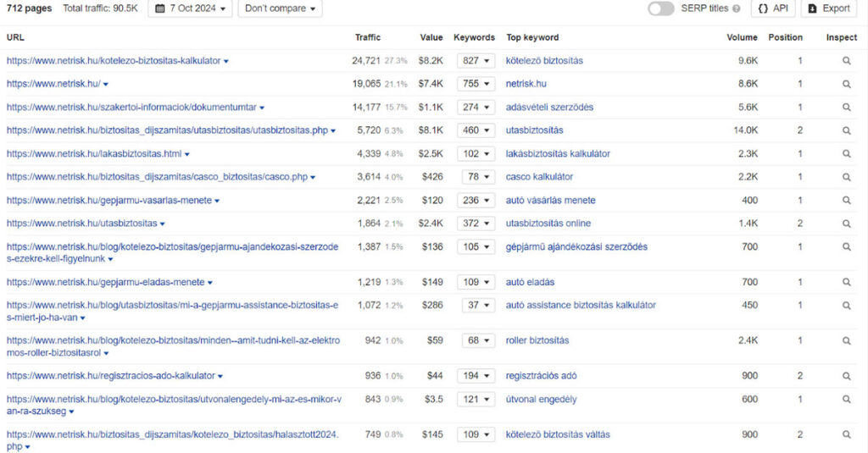The height and width of the screenshot is (453, 868).
Task: Toggle the SERP titles switch
Action: (661, 8)
